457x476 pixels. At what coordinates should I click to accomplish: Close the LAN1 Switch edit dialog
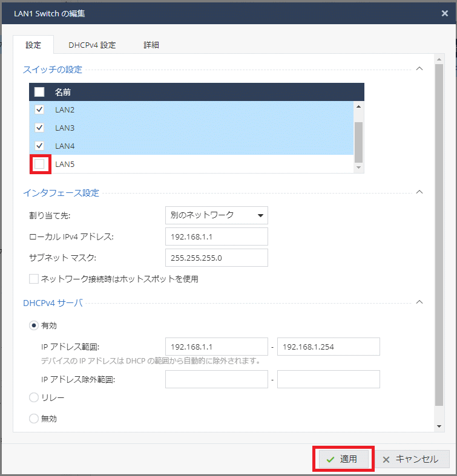click(445, 12)
